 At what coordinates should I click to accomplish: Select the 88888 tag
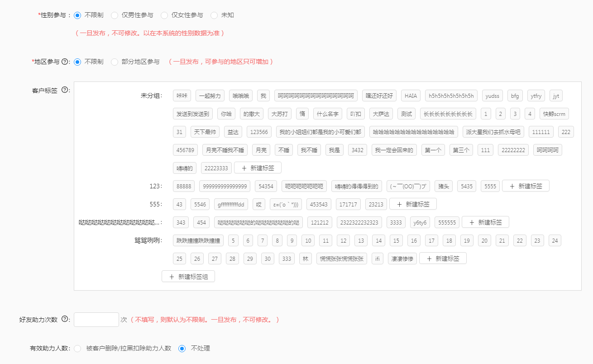click(184, 186)
